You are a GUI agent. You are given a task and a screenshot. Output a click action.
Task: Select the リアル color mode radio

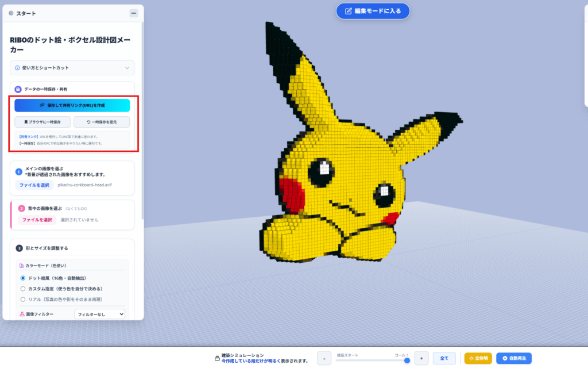[x=23, y=300]
